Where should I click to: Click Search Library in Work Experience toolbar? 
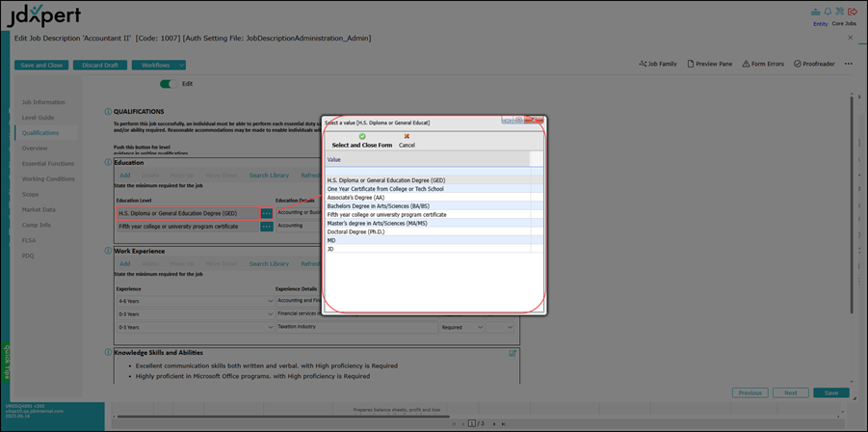[269, 263]
